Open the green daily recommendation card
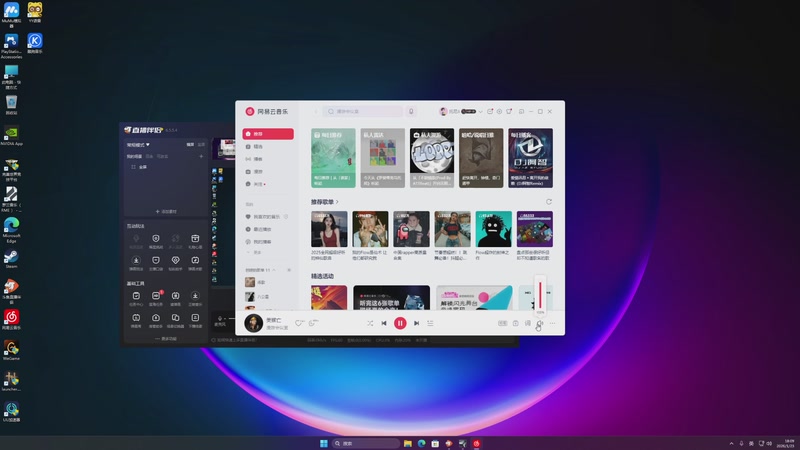 pyautogui.click(x=333, y=158)
